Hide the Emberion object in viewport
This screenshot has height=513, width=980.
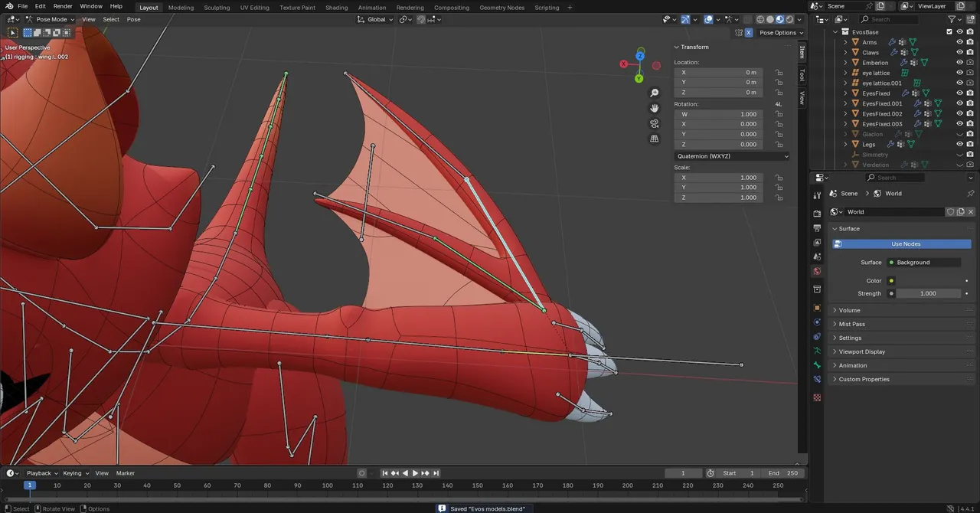point(959,63)
